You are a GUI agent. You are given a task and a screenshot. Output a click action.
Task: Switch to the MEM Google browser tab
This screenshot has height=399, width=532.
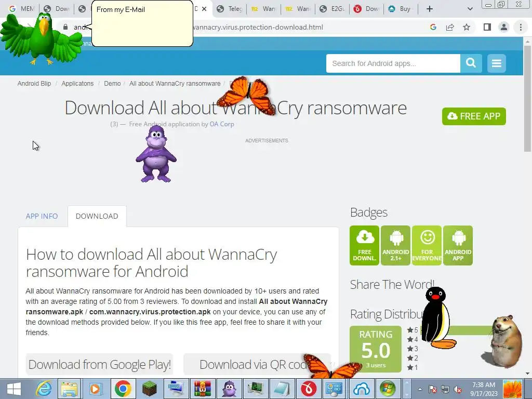22,9
